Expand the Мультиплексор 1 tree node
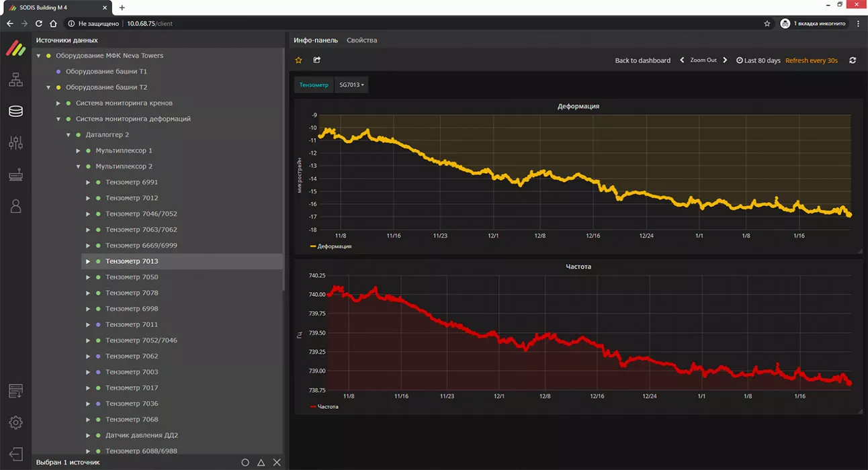868x470 pixels. click(79, 150)
